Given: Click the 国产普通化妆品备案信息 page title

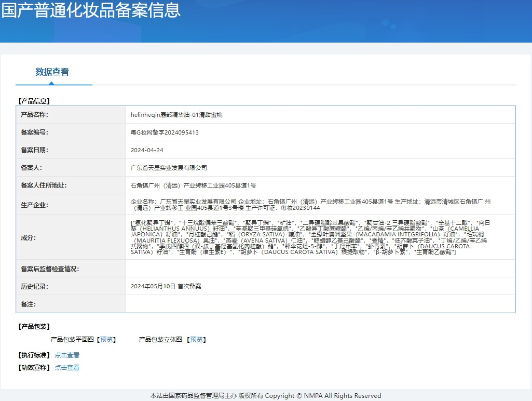Looking at the screenshot, I should click(91, 10).
